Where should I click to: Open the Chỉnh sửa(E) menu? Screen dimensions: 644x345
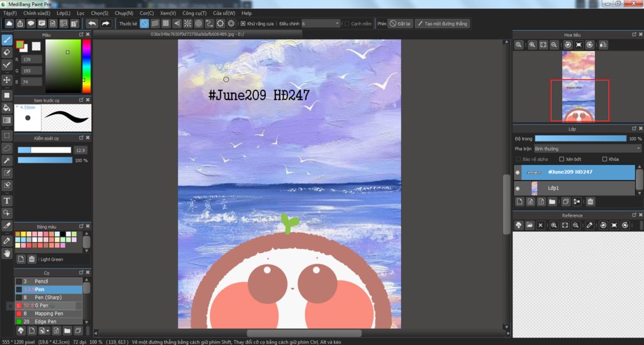coord(36,13)
